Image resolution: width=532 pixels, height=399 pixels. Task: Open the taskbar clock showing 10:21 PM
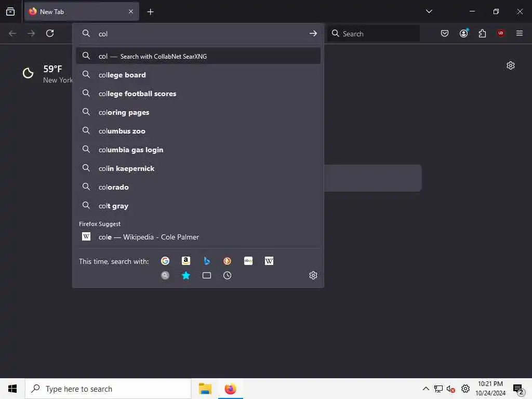(490, 389)
